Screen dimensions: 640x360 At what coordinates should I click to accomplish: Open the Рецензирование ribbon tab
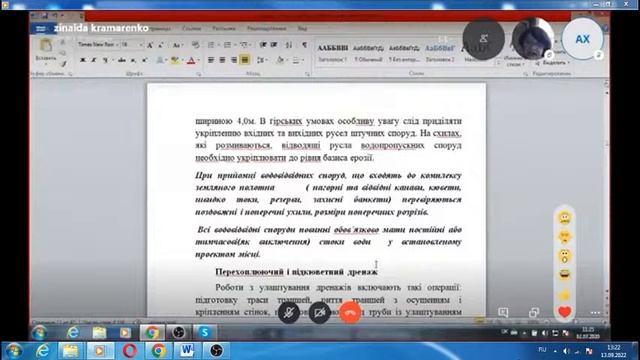pyautogui.click(x=267, y=29)
